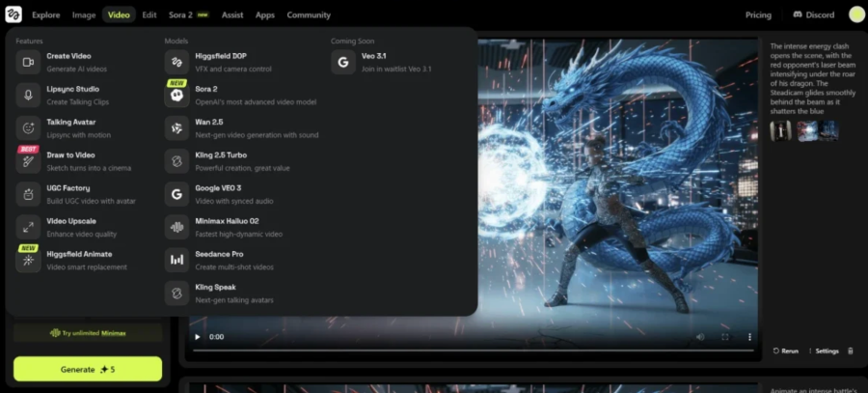The image size is (868, 393).
Task: Click the Higgsfield Animate sparkle icon
Action: point(28,260)
